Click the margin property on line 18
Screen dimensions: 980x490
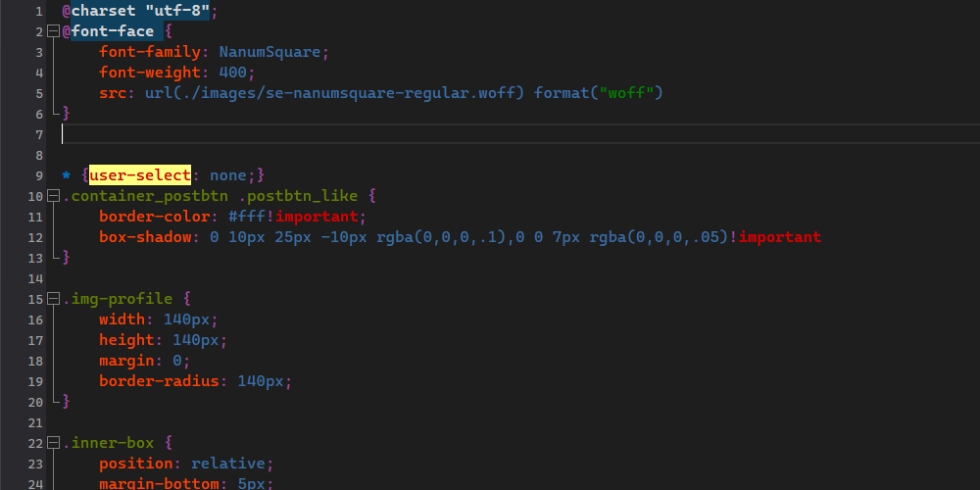pos(126,362)
